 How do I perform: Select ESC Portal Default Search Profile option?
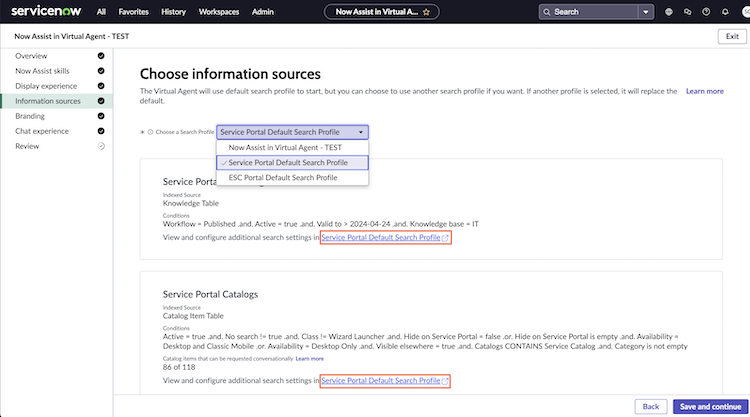tap(292, 177)
